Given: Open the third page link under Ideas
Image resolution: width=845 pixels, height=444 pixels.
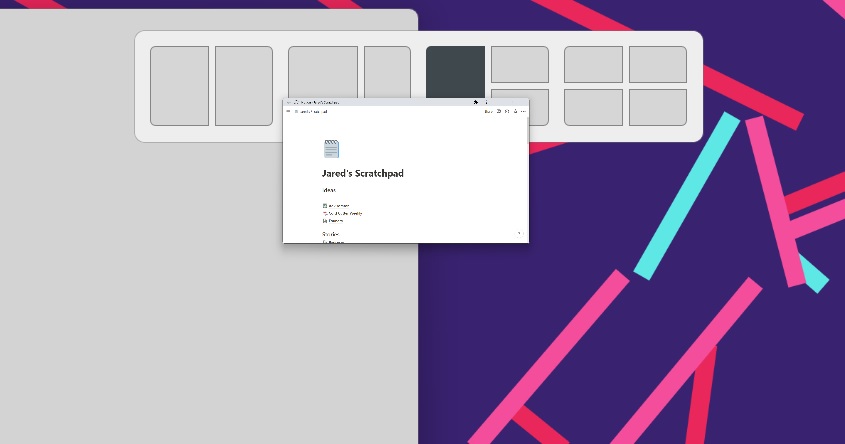Looking at the screenshot, I should (335, 221).
